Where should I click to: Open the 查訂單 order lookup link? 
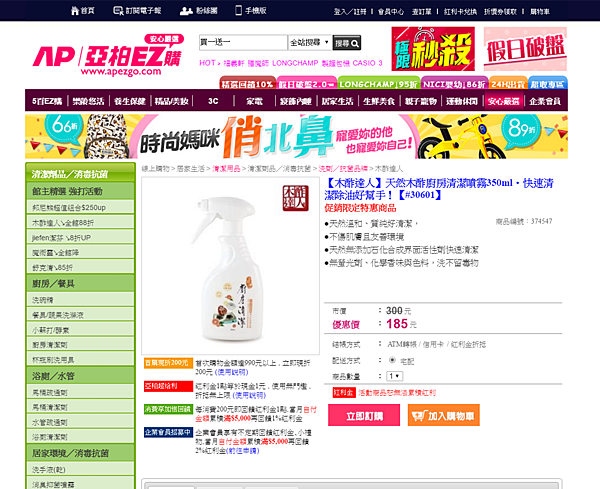[421, 12]
